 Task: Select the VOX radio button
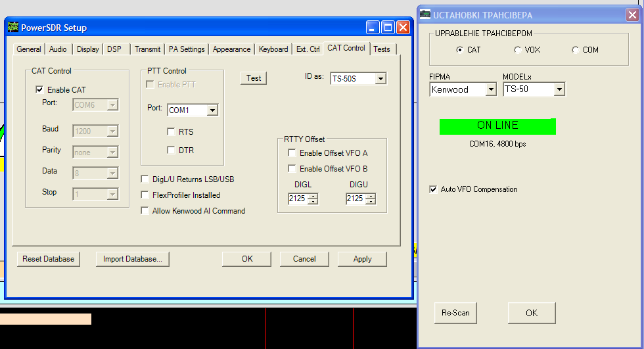click(x=518, y=50)
